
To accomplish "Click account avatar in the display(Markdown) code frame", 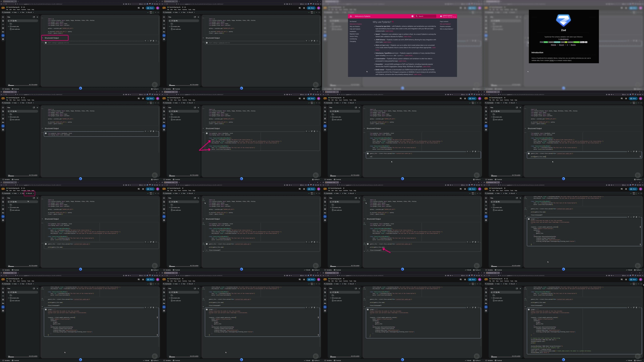I will click(x=641, y=280).
